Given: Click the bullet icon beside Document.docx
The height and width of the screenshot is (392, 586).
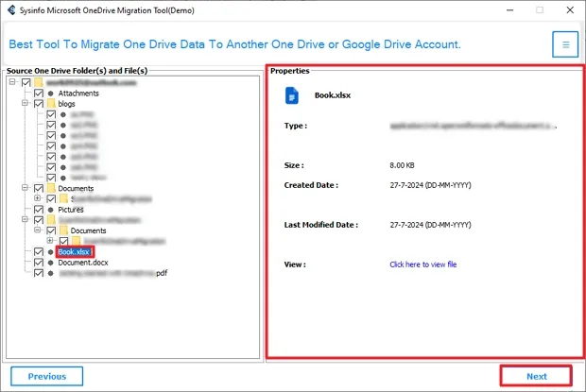Looking at the screenshot, I should 49,263.
